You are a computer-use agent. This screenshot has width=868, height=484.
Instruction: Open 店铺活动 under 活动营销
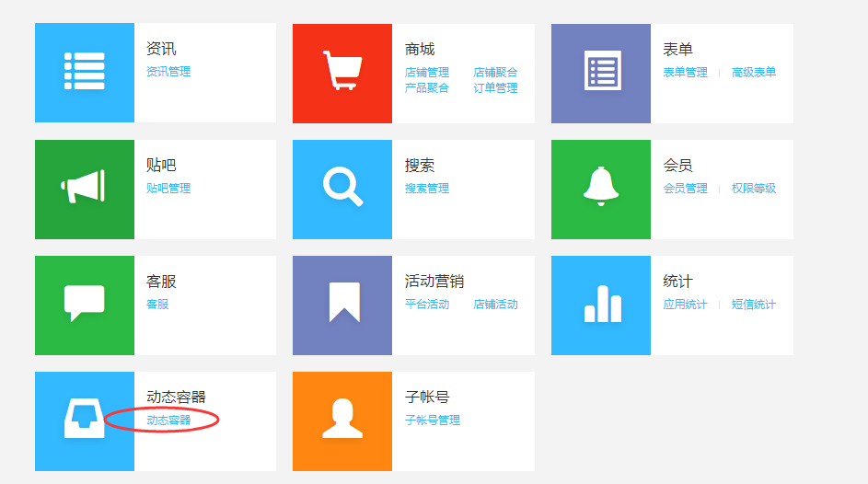coord(495,304)
